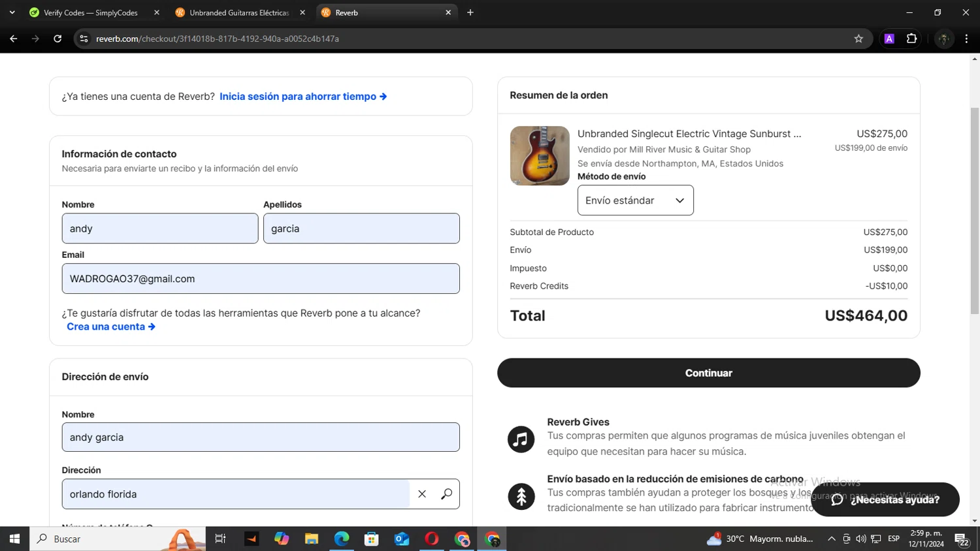
Task: Open a new browser tab
Action: coord(470,12)
